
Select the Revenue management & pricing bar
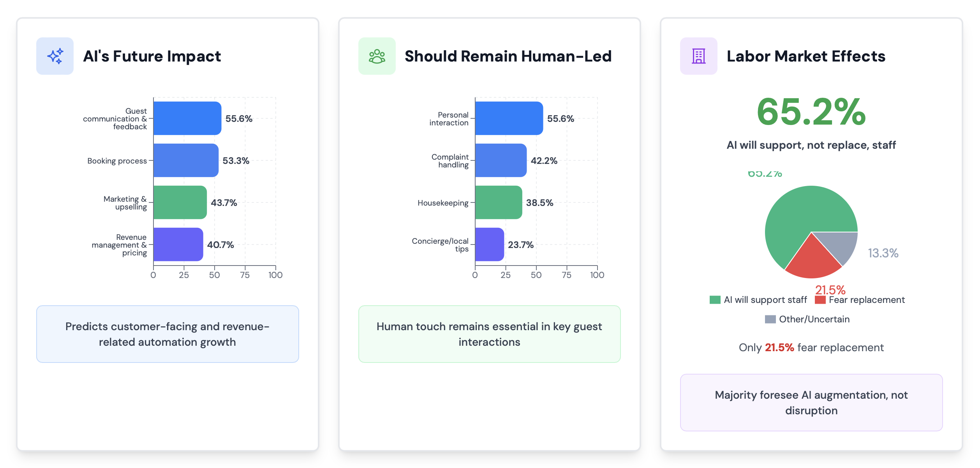pos(178,245)
